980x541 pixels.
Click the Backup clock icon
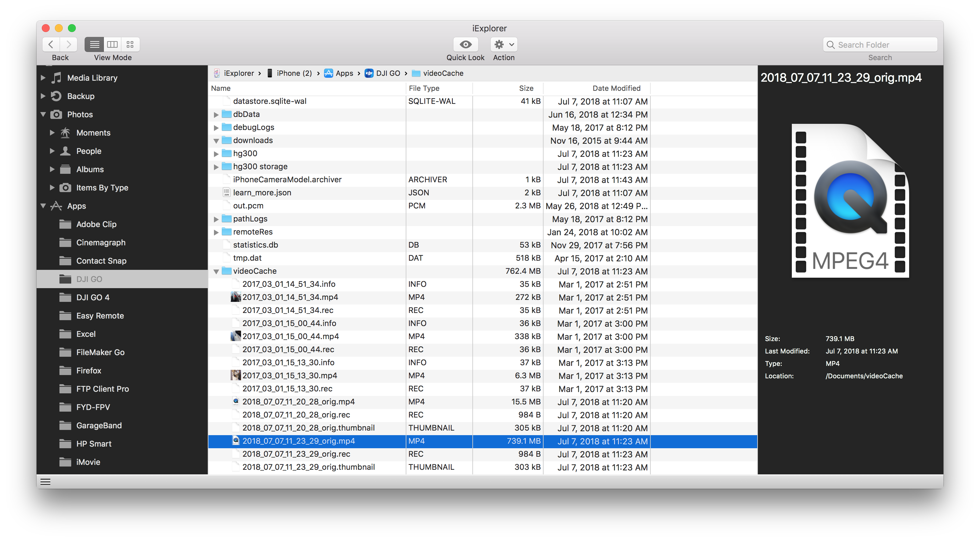pos(56,96)
